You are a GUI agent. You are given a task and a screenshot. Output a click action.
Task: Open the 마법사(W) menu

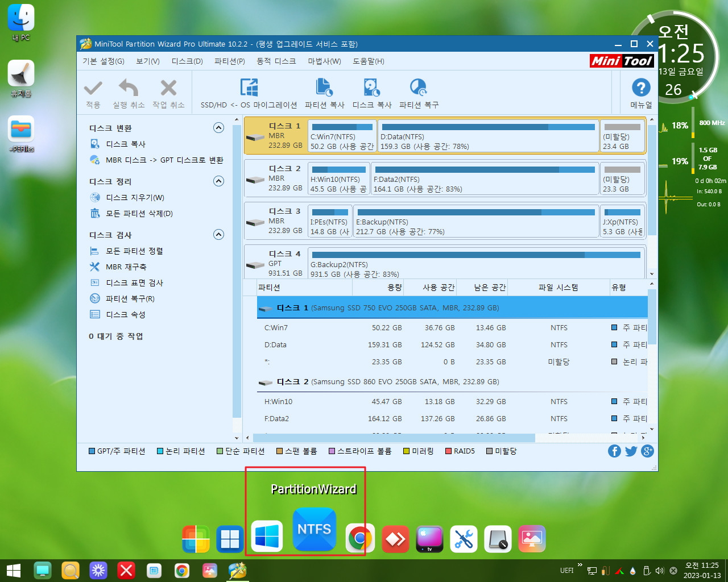pos(325,61)
